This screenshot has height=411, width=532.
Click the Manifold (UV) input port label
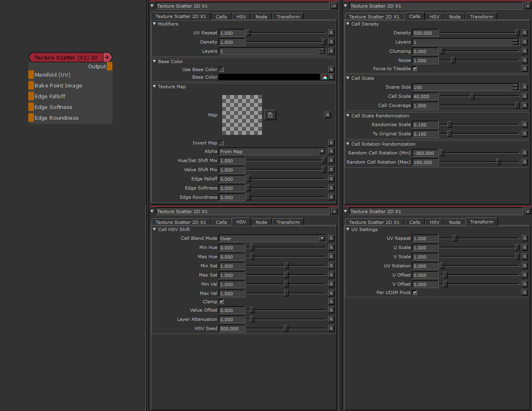tap(53, 75)
